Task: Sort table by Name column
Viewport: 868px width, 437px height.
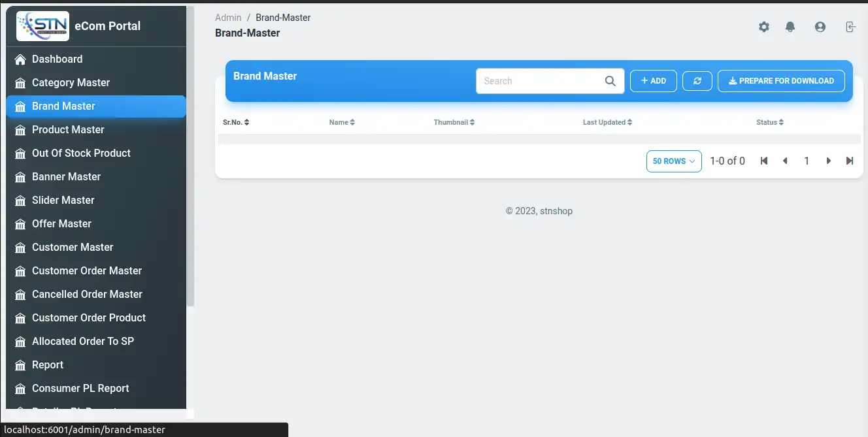Action: (x=342, y=122)
